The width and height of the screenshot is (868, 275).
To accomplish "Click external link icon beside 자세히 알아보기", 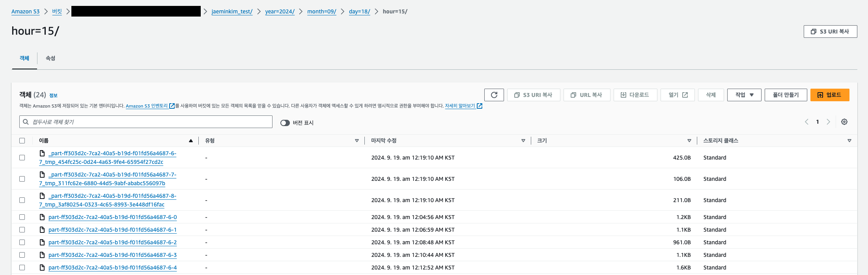I will click(480, 106).
